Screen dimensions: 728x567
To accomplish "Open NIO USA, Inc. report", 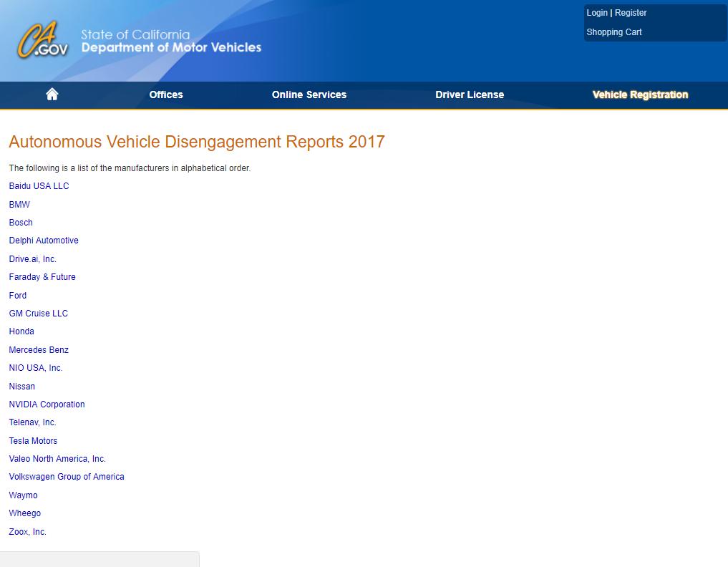I will pos(36,368).
